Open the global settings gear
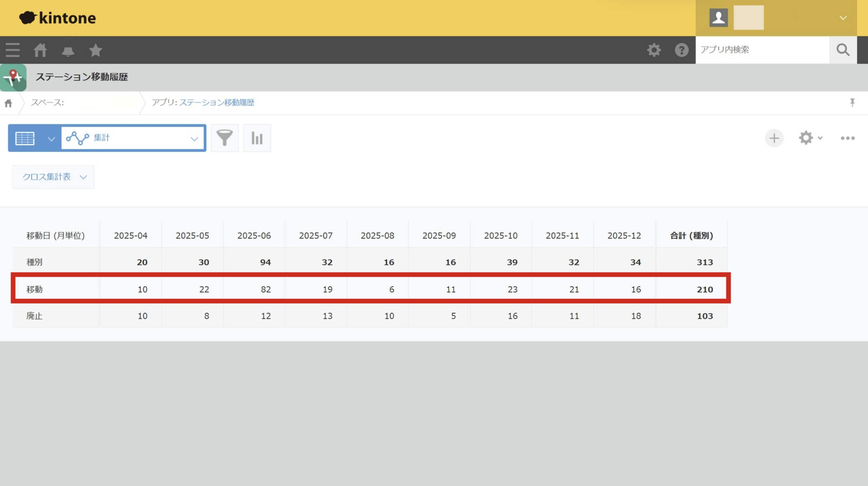This screenshot has width=868, height=486. click(654, 50)
